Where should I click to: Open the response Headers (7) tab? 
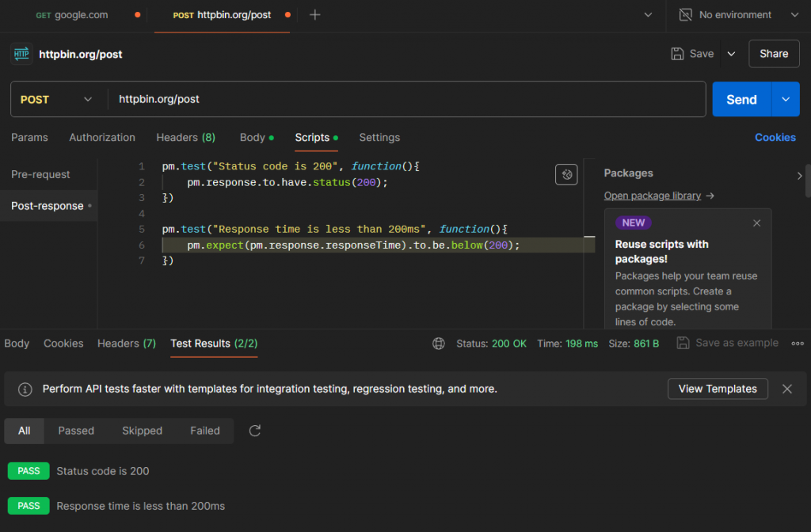tap(126, 344)
